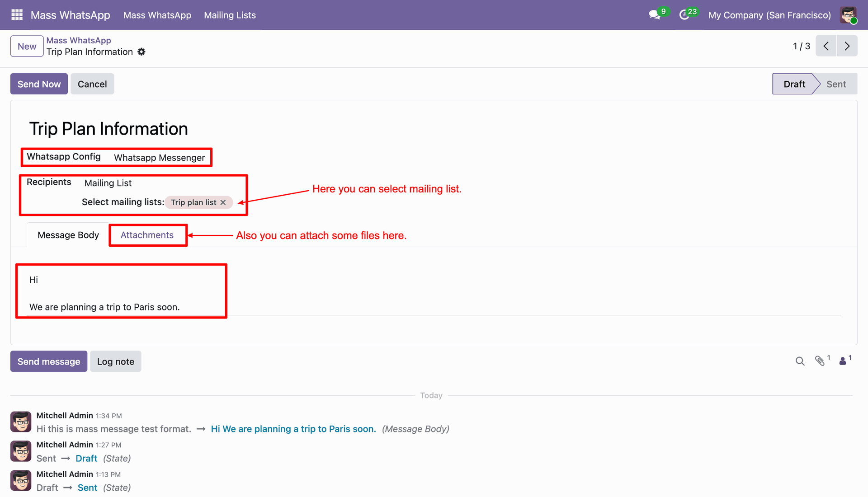Search messages with the magnifier icon

pos(800,361)
